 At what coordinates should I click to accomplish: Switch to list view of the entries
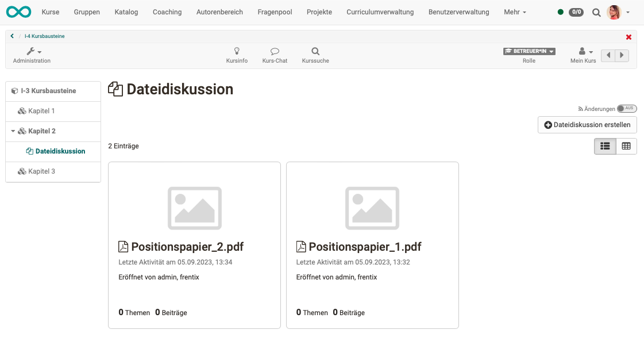coord(604,146)
